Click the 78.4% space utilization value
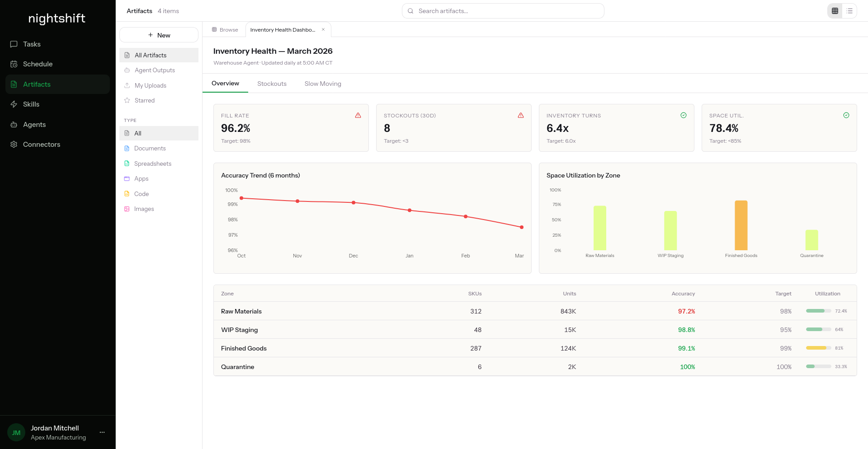 (x=724, y=128)
